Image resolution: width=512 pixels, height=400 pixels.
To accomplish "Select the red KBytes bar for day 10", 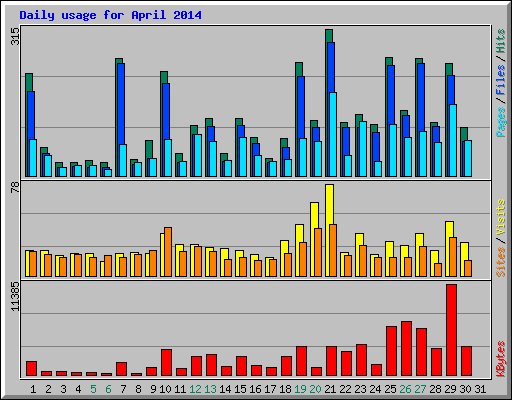I will [167, 363].
